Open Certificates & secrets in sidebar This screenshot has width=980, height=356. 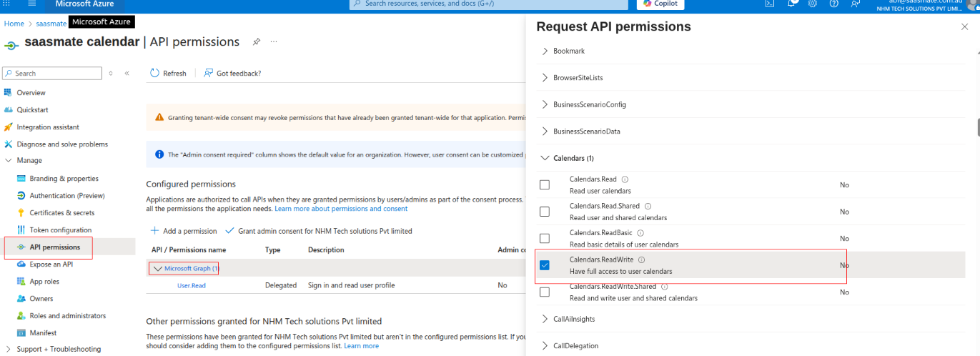pos(64,213)
